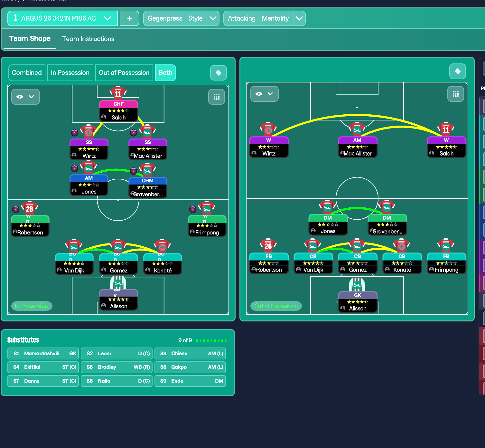Screen dimensions: 485x448
Task: Open grid view icon on In Possession pitch
Action: [216, 97]
